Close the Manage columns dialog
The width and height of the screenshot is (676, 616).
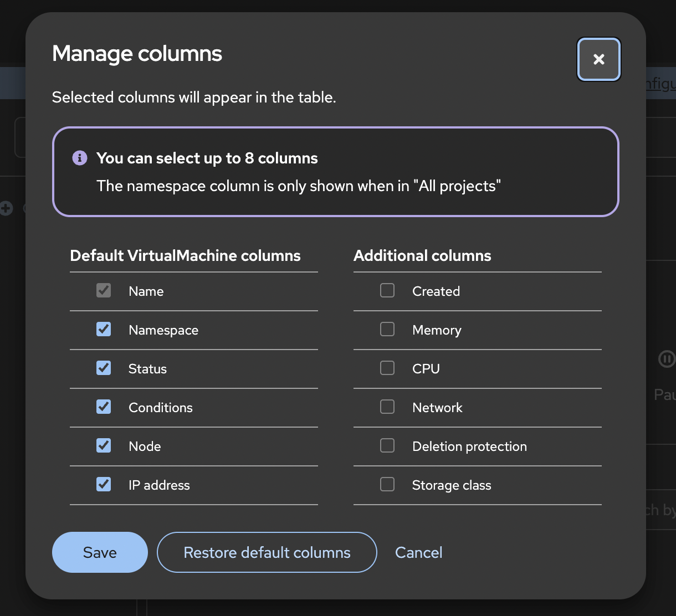point(598,59)
